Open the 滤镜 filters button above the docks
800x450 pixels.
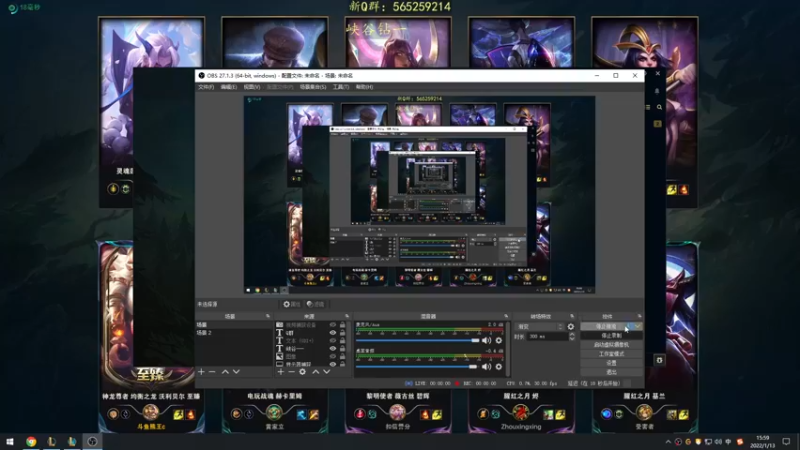click(x=316, y=304)
